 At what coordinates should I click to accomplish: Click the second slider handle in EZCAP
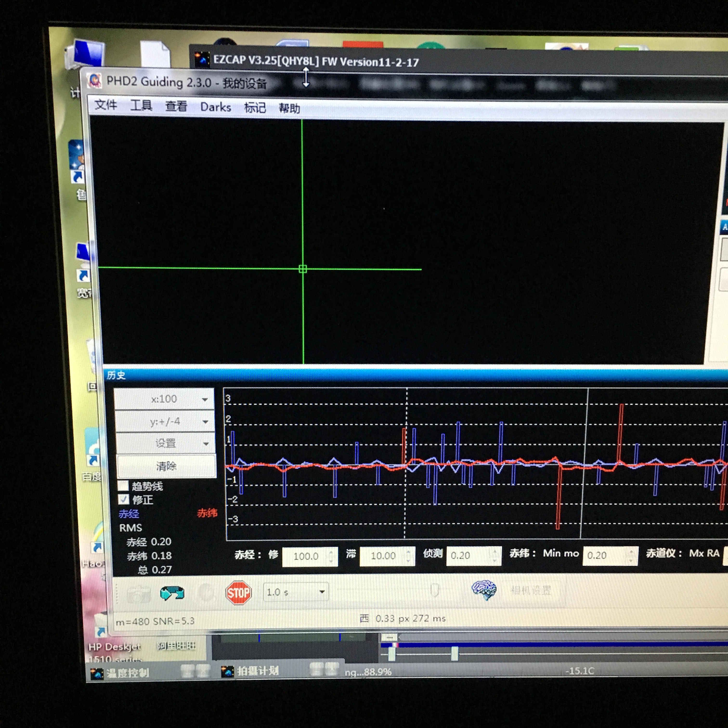pyautogui.click(x=455, y=653)
